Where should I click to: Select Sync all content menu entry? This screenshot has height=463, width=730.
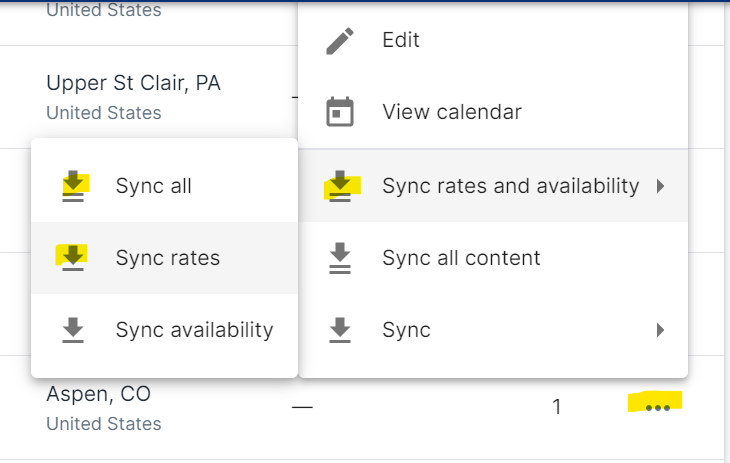493,258
